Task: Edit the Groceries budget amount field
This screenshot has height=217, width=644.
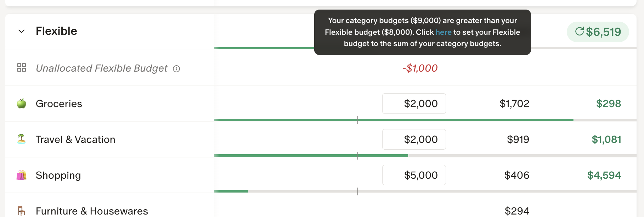Action: pos(414,104)
